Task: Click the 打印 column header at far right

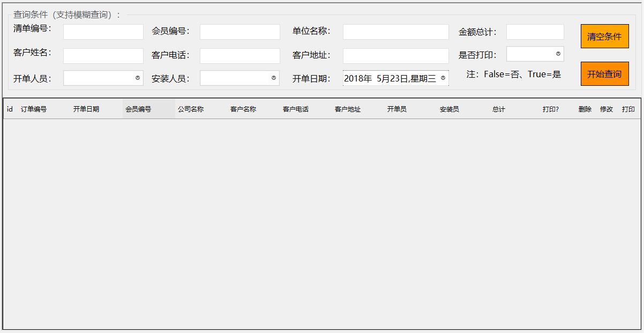Action: pyautogui.click(x=628, y=109)
